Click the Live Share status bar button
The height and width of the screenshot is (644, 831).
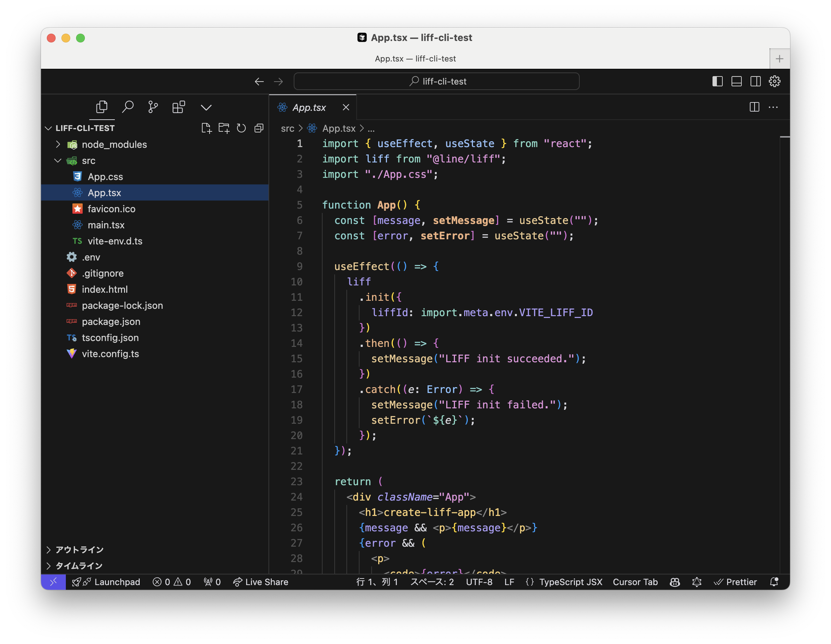pyautogui.click(x=261, y=582)
